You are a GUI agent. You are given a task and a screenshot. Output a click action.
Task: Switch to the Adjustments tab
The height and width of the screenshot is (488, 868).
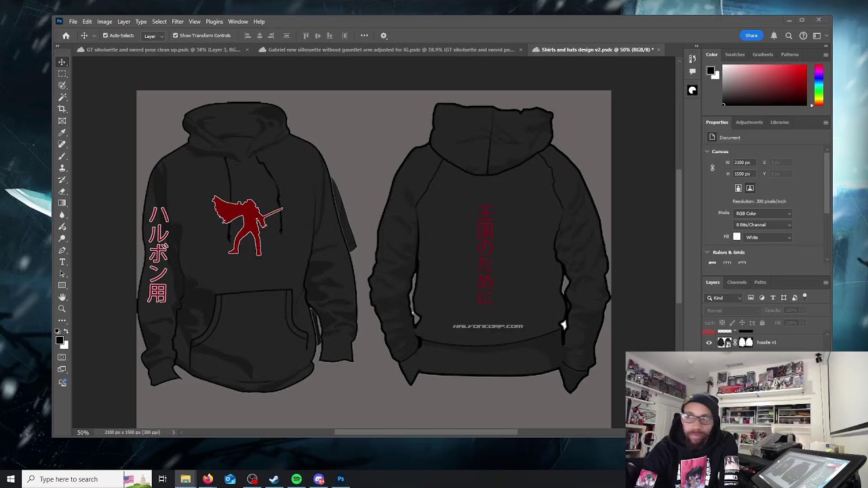tap(749, 122)
